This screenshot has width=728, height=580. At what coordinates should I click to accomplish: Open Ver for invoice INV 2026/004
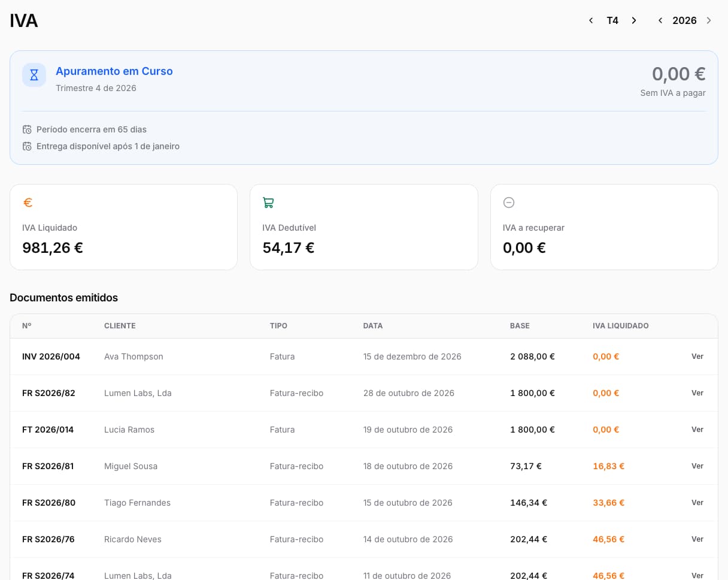tap(697, 357)
